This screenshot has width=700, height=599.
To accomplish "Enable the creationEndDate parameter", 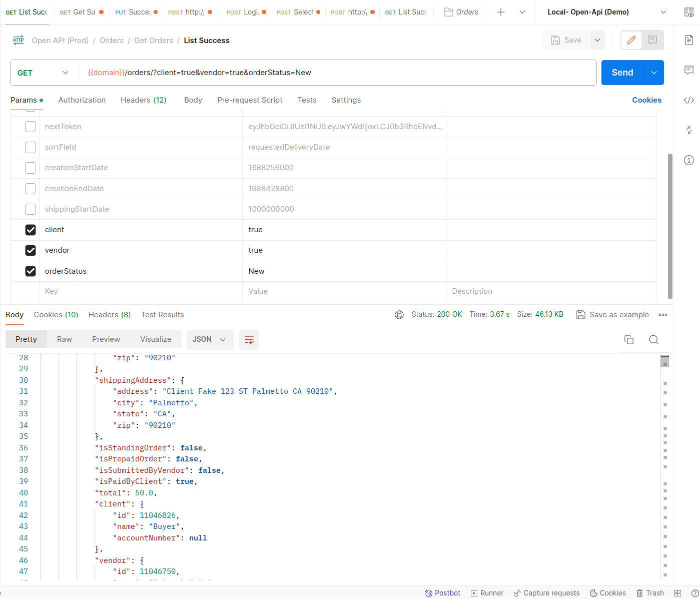I will pyautogui.click(x=31, y=189).
